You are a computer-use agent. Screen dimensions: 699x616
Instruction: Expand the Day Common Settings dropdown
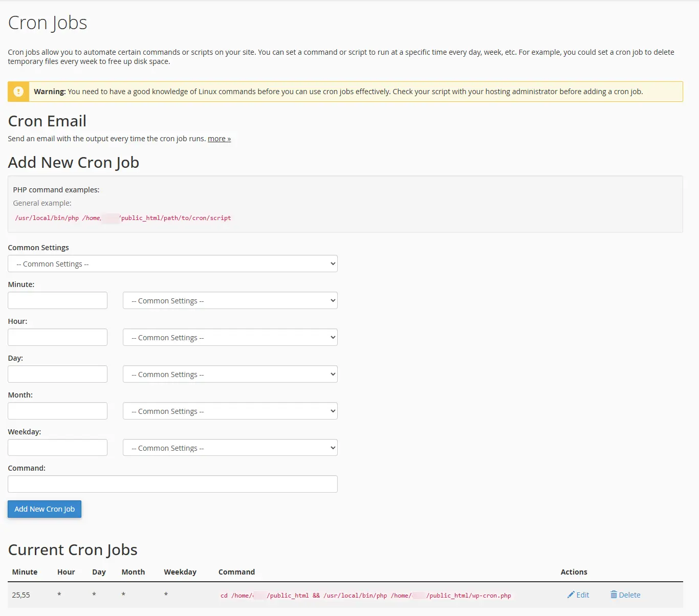(x=230, y=375)
